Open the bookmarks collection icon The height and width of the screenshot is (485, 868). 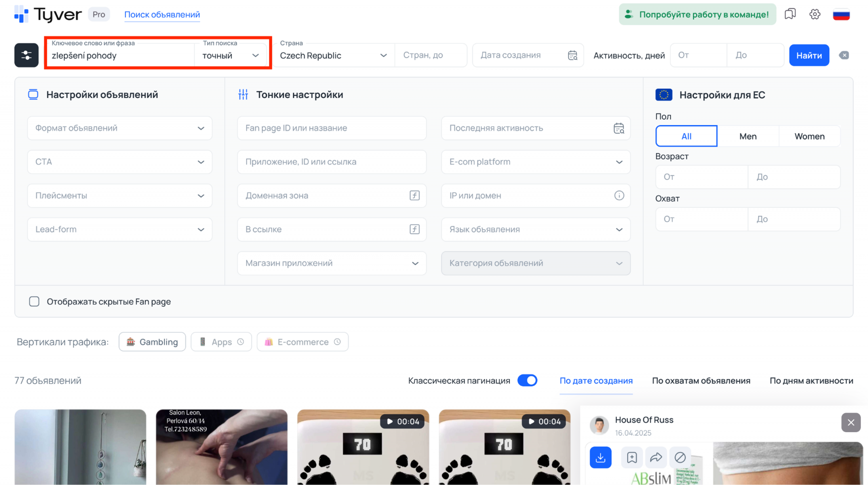click(790, 14)
